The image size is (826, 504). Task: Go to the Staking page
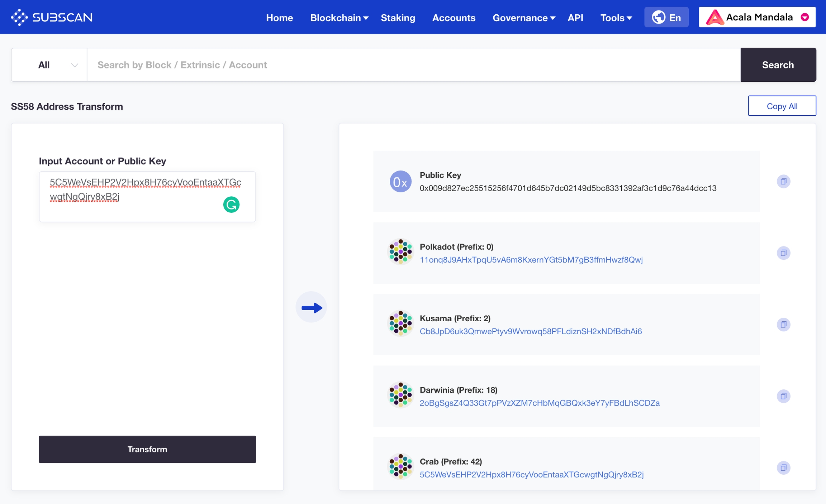click(398, 18)
